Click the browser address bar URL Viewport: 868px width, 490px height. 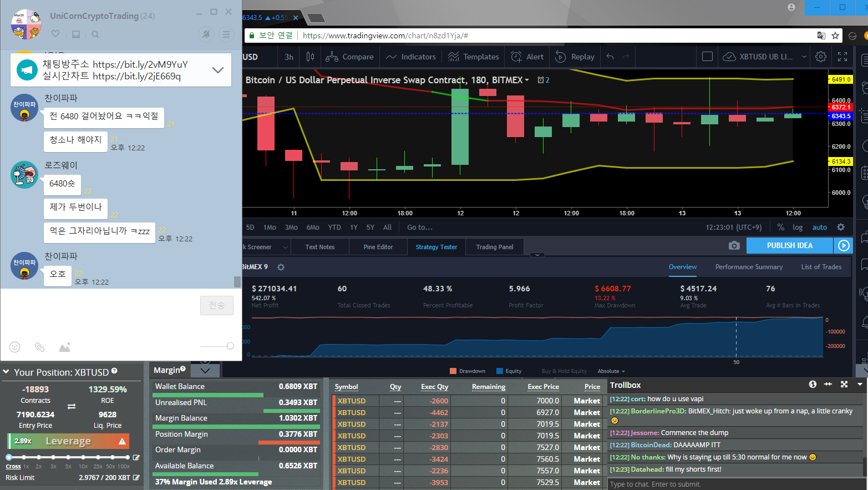coord(385,36)
